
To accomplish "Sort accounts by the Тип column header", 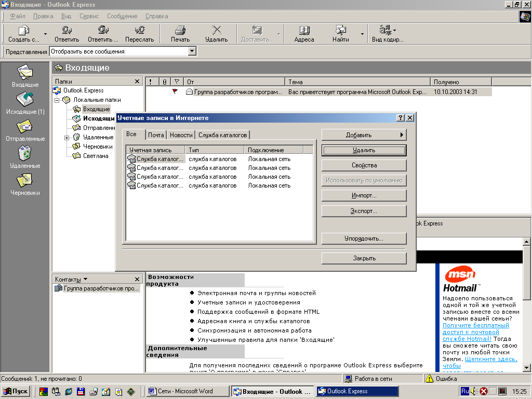I will tap(215, 150).
